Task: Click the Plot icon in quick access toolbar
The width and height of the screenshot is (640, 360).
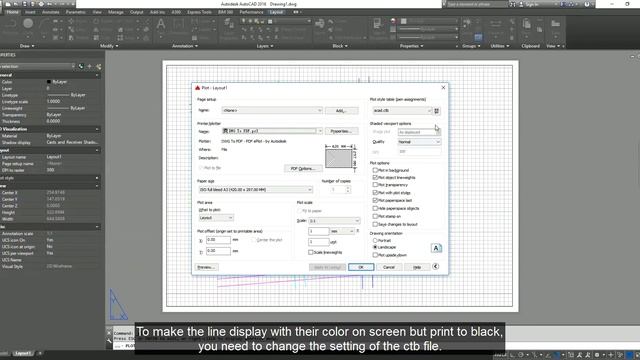Action: pyautogui.click(x=41, y=4)
